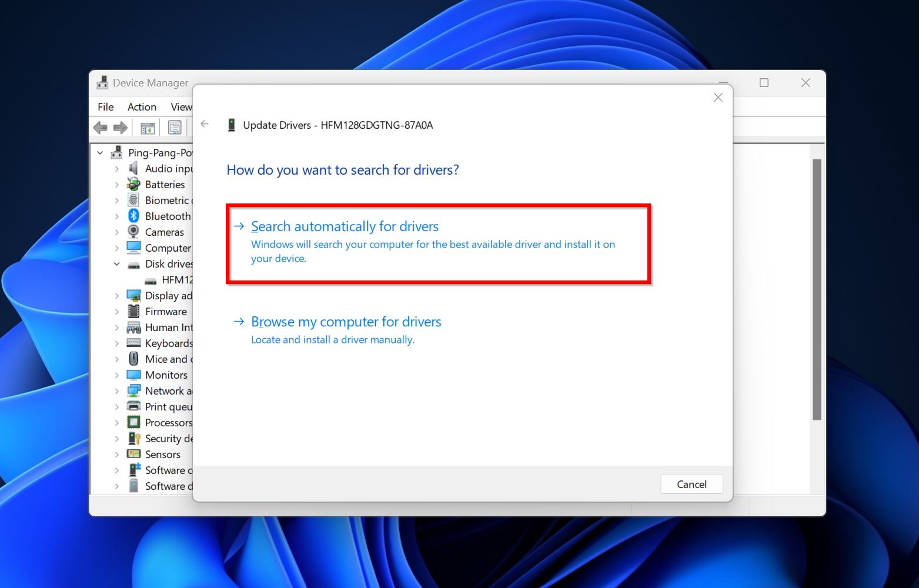Click the Monitors category icon

(134, 375)
